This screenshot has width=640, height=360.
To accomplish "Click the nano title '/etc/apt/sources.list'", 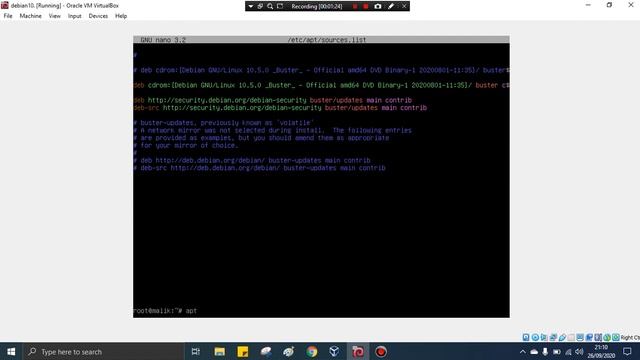I will [327, 40].
